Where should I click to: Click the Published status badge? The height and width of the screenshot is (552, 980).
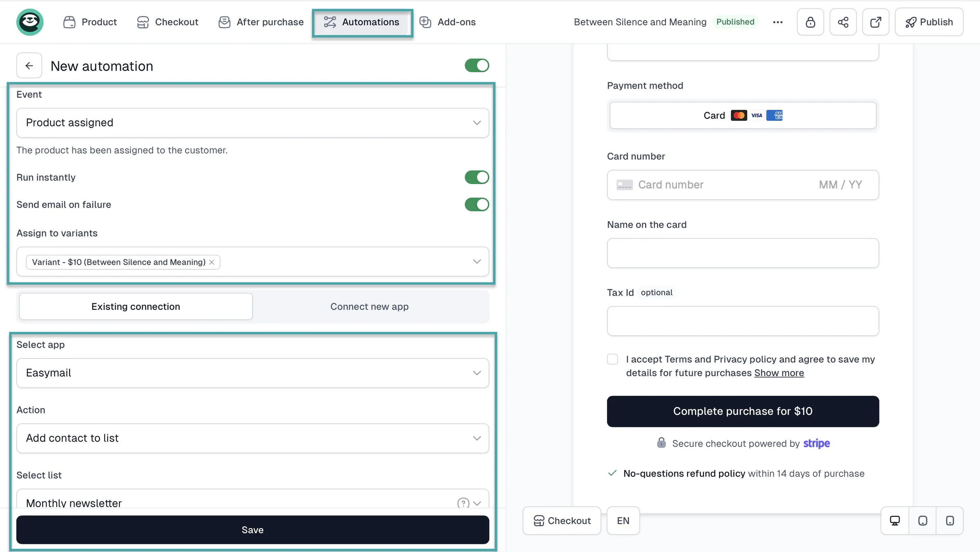735,22
